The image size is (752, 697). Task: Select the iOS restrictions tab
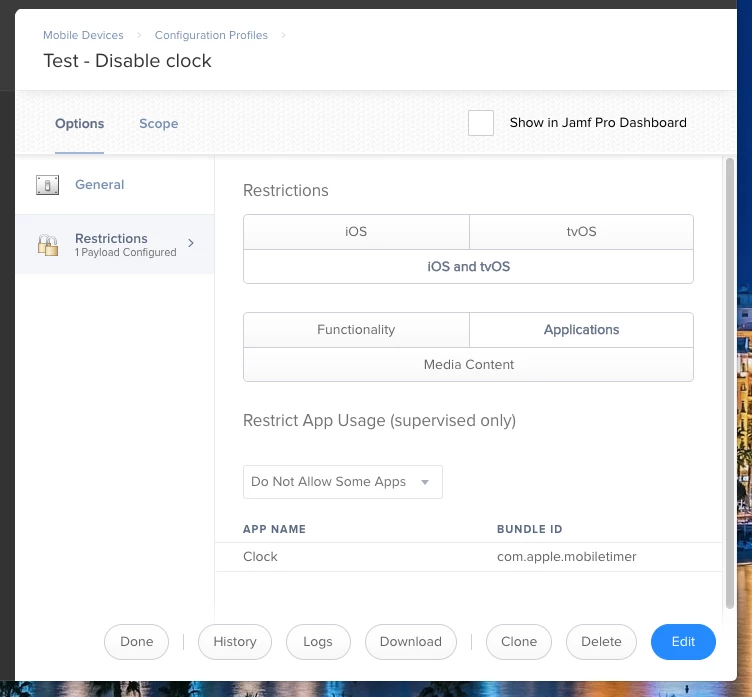(356, 232)
